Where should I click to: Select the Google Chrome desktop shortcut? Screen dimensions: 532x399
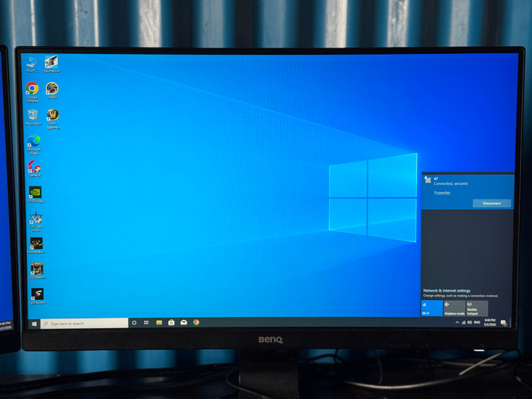coord(32,92)
